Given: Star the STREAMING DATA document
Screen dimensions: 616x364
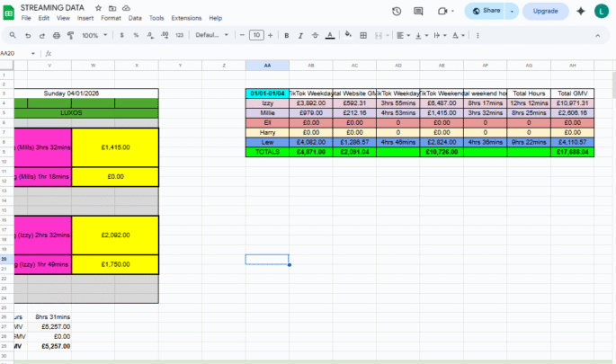Looking at the screenshot, I should [x=98, y=7].
